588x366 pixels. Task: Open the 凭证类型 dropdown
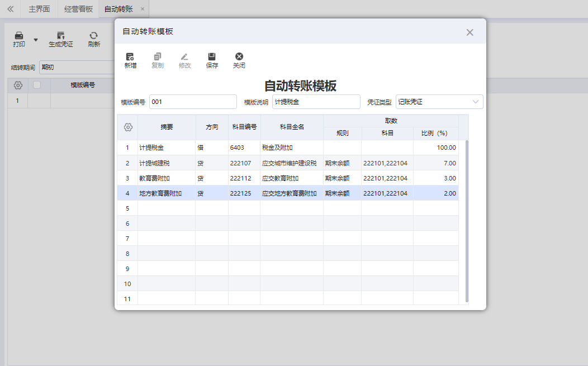point(476,102)
